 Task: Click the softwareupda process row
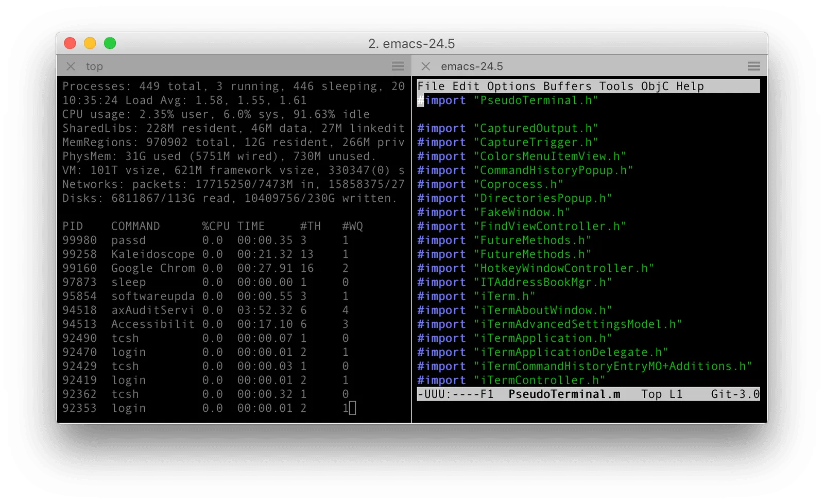click(x=206, y=297)
